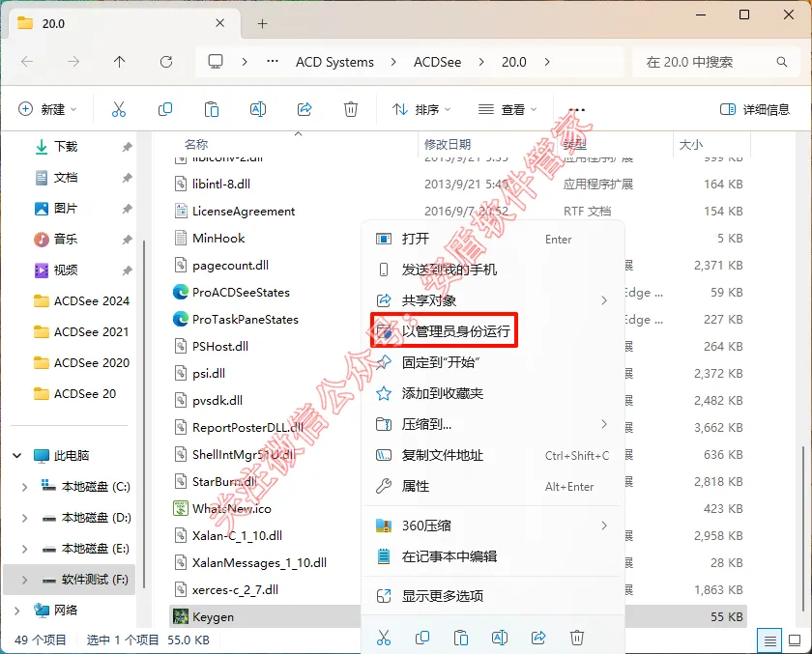Click the context menu Cut icon
The image size is (812, 654).
[x=384, y=638]
